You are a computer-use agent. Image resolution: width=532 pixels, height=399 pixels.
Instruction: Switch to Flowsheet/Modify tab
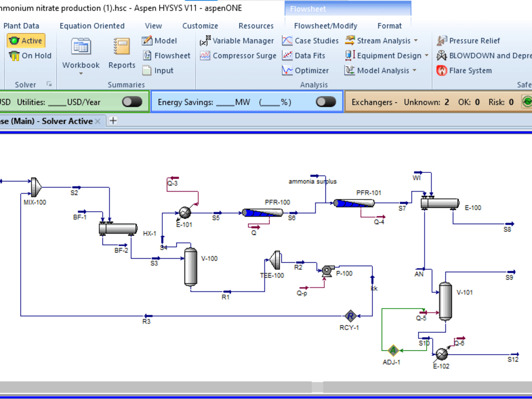(x=326, y=26)
